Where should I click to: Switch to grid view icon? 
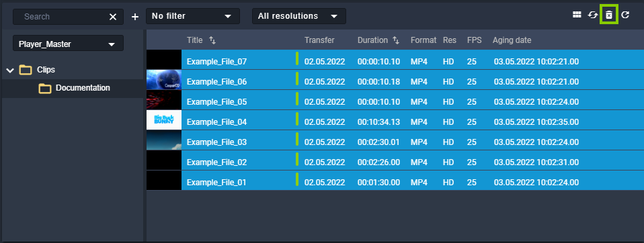pos(577,15)
